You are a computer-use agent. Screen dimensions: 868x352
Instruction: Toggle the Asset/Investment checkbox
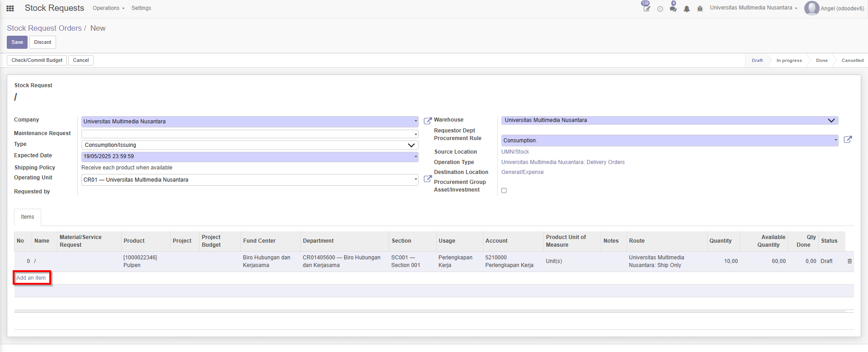(x=504, y=191)
